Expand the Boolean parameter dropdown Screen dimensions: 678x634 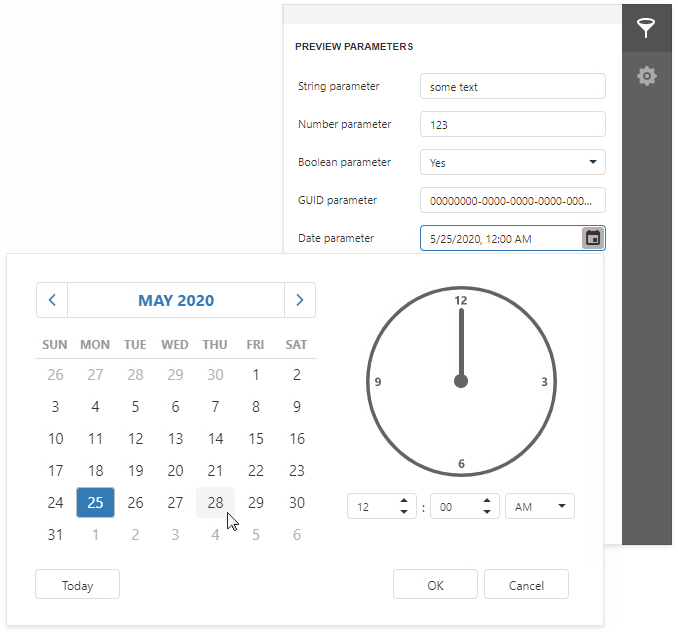tap(592, 162)
